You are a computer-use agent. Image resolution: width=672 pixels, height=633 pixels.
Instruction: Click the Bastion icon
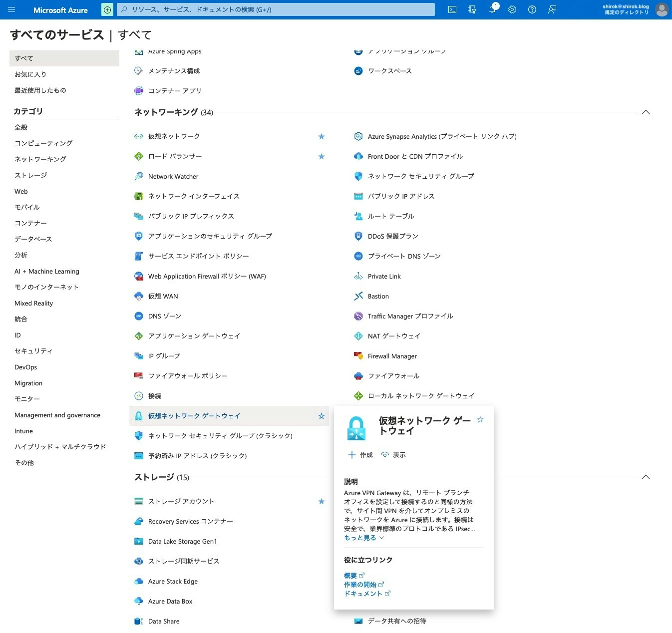(x=358, y=296)
